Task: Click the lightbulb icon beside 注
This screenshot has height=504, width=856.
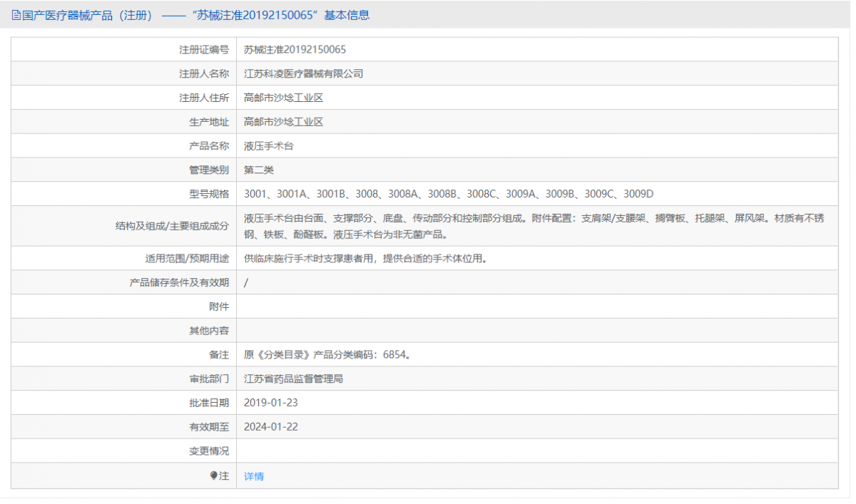Action: pyautogui.click(x=213, y=475)
